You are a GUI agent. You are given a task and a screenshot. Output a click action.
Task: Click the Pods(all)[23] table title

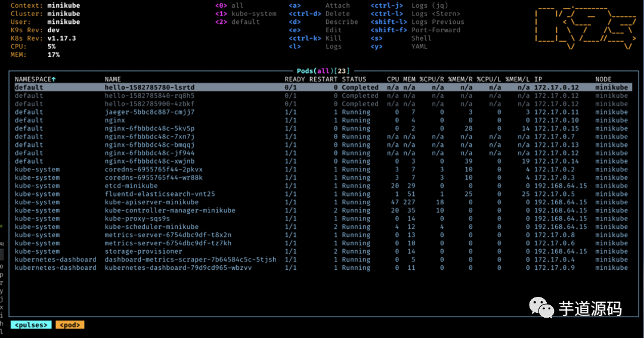[323, 70]
